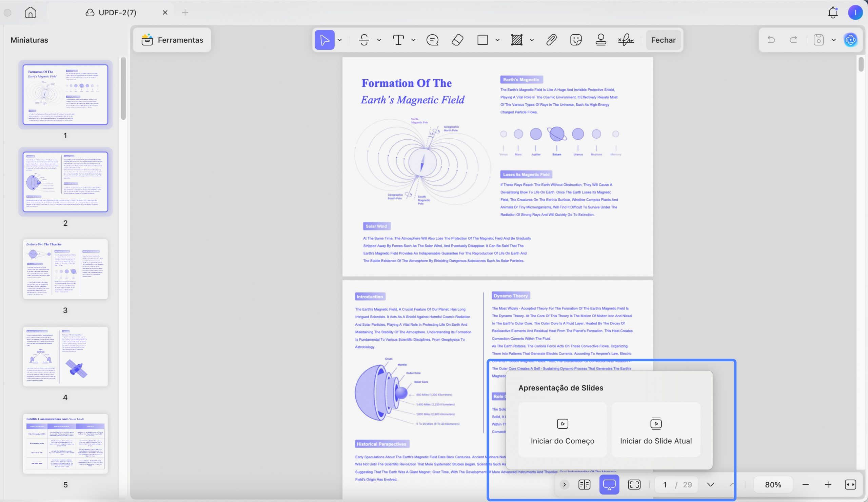Add a comment note
868x502 pixels.
click(432, 40)
